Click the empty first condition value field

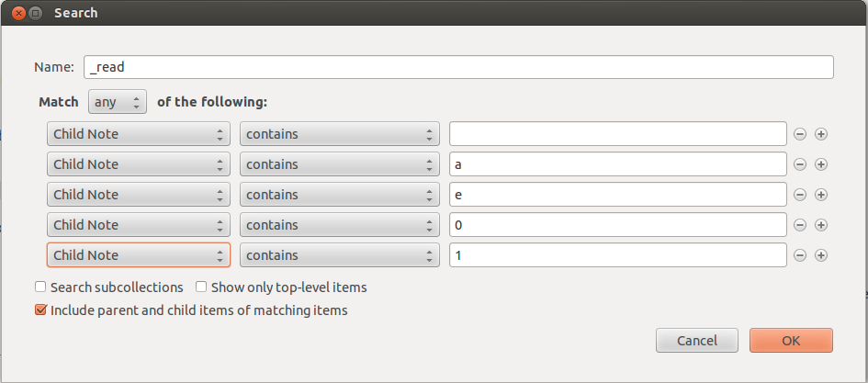click(x=618, y=134)
